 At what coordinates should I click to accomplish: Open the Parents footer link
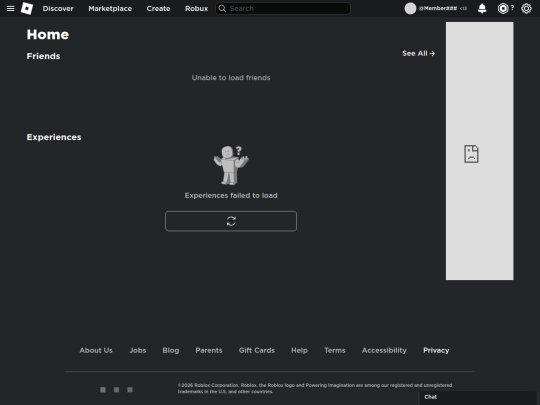209,350
